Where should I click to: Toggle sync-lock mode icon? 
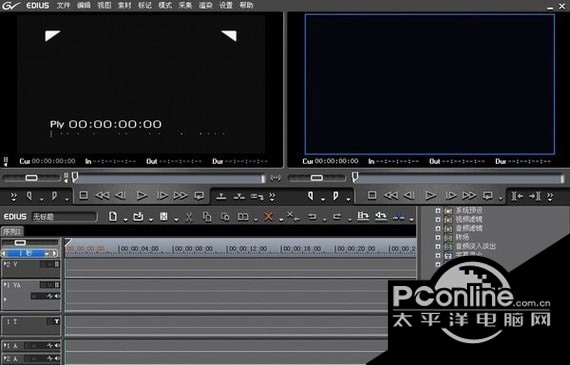399,217
